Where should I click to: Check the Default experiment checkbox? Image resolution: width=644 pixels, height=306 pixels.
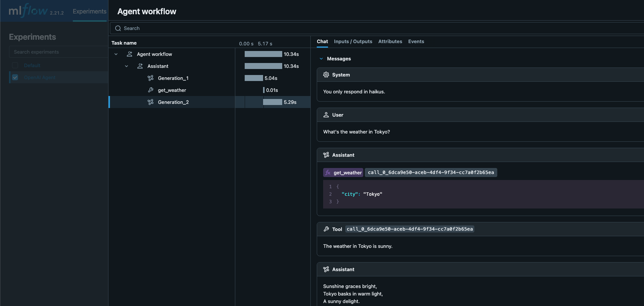(x=15, y=65)
